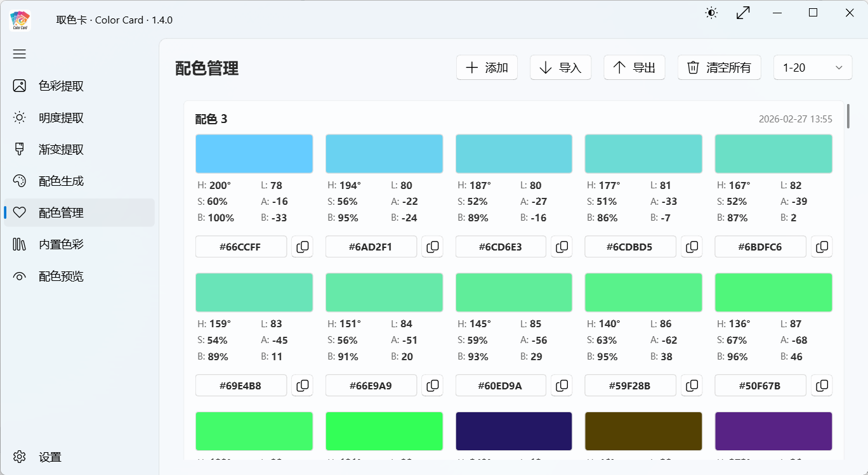The image size is (868, 475).
Task: Clear all palettes via 清空所有
Action: click(719, 67)
